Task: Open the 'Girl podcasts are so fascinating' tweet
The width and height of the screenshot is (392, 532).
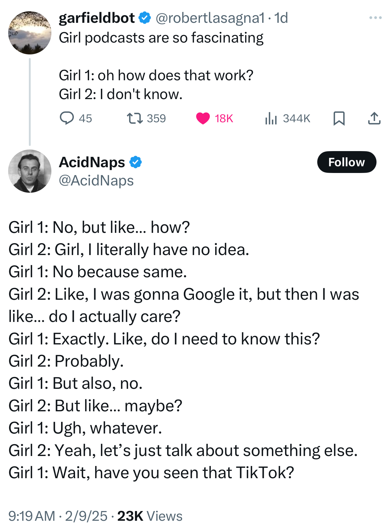Action: point(161,38)
